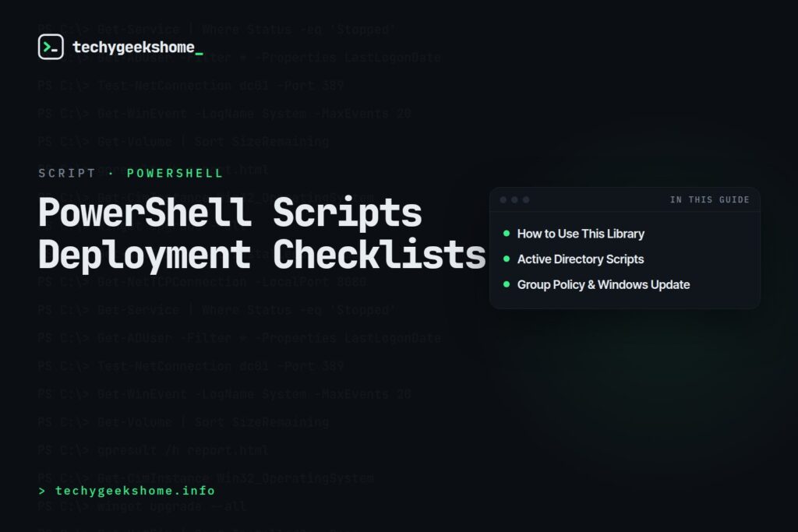Open 'Group Policy & Windows Update' entry
Image resolution: width=798 pixels, height=532 pixels.
(604, 284)
